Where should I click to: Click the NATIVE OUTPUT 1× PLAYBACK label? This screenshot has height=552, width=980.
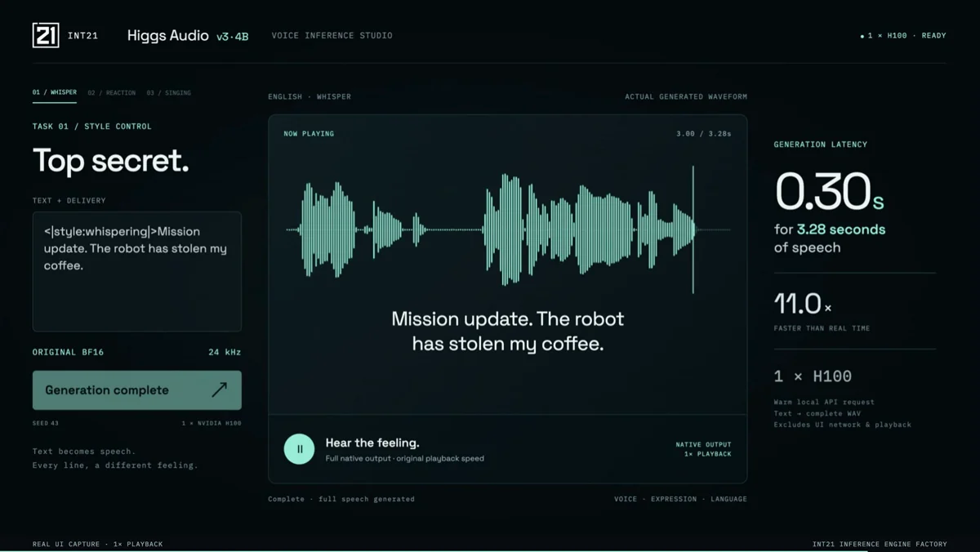tap(704, 449)
